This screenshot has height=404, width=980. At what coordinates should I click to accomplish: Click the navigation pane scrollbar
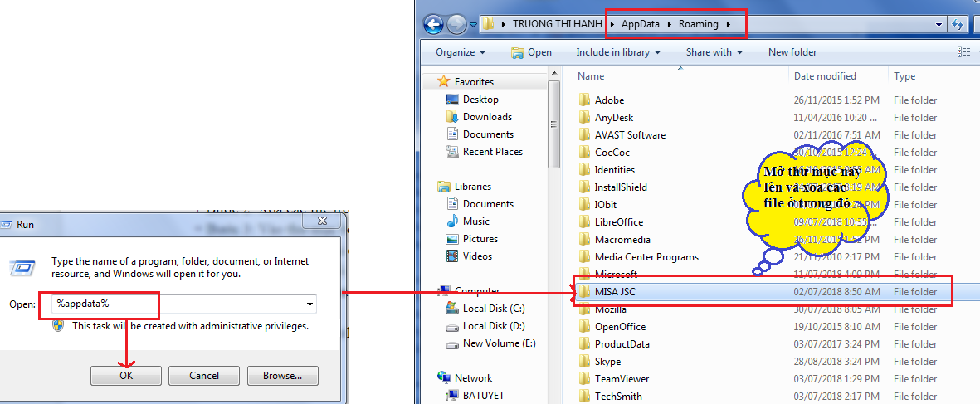click(x=553, y=124)
